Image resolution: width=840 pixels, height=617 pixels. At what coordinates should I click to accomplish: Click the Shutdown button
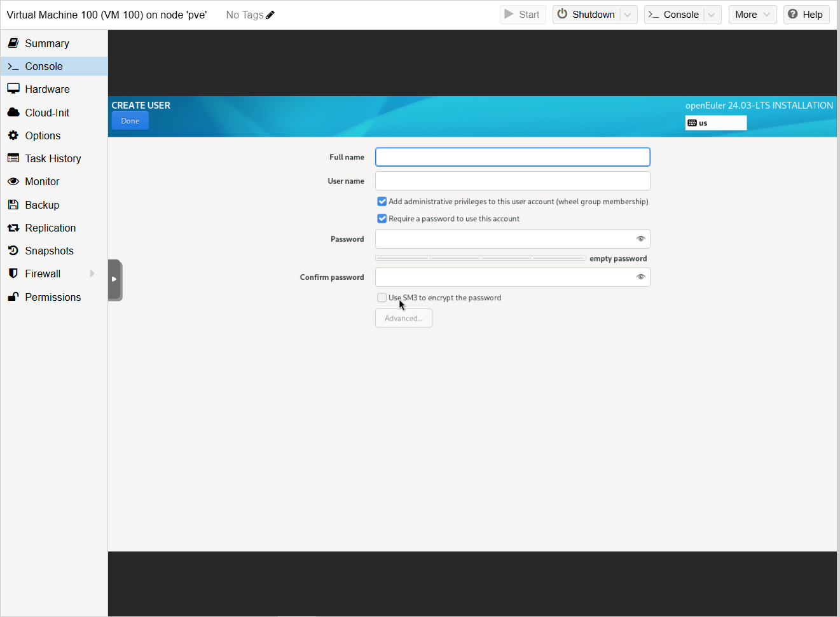pyautogui.click(x=586, y=15)
